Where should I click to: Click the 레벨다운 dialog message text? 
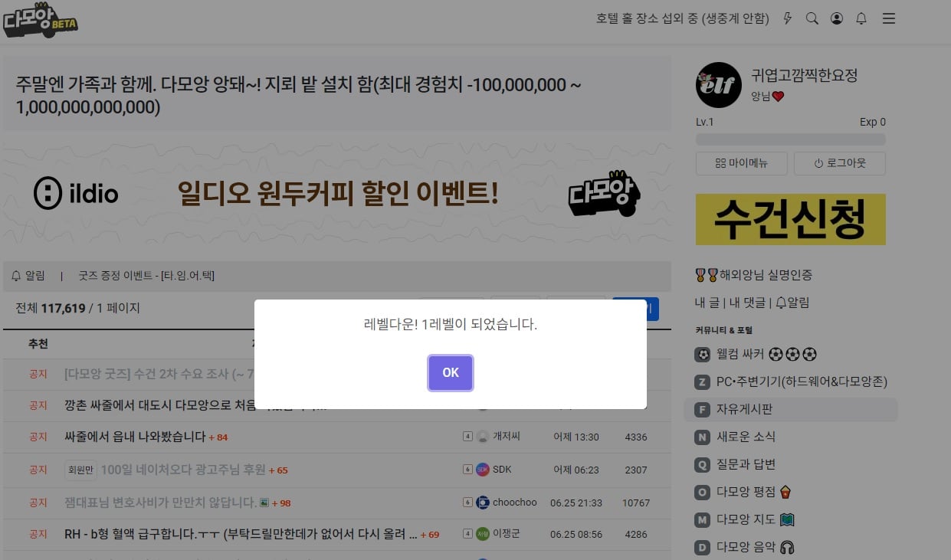(451, 324)
